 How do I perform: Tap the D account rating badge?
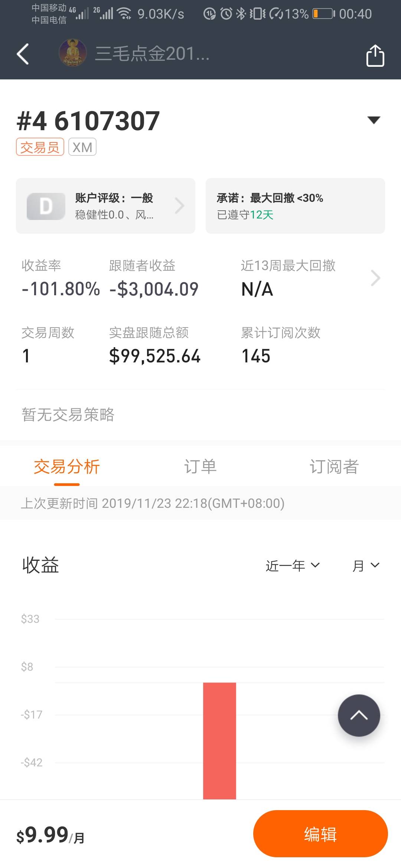coord(46,206)
